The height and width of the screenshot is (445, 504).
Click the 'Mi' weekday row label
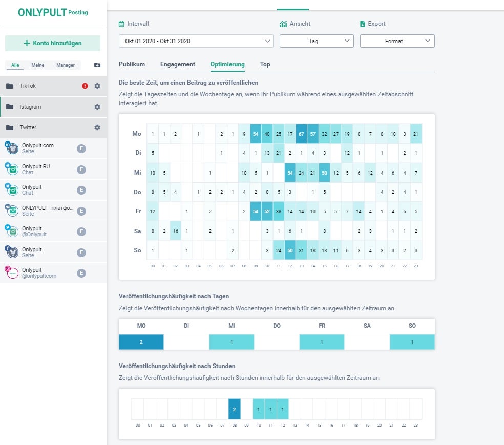138,173
